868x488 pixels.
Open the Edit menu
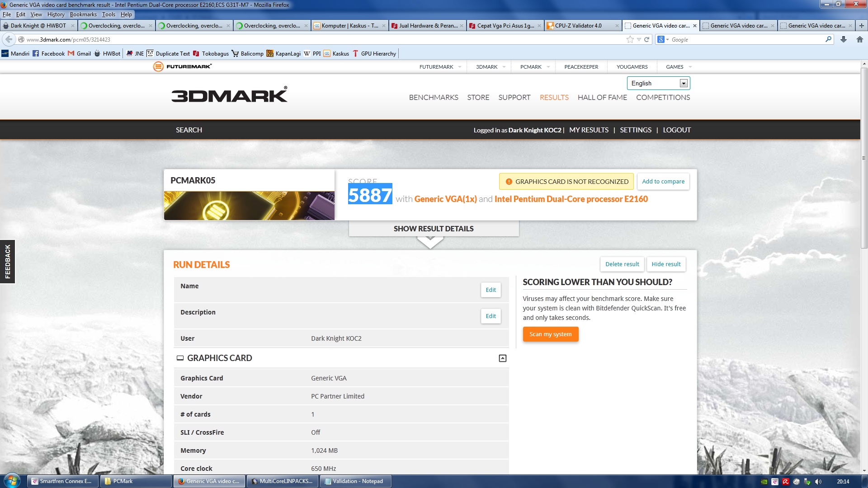[x=20, y=14]
